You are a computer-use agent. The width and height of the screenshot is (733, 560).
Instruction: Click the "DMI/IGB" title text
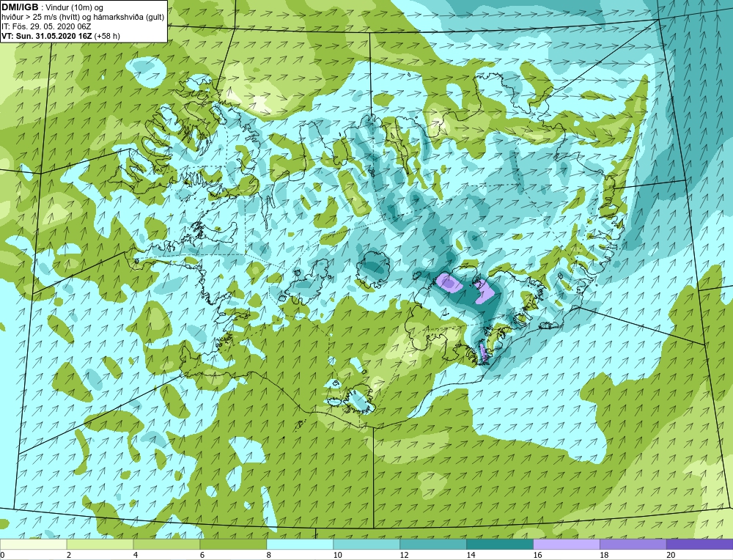click(20, 7)
